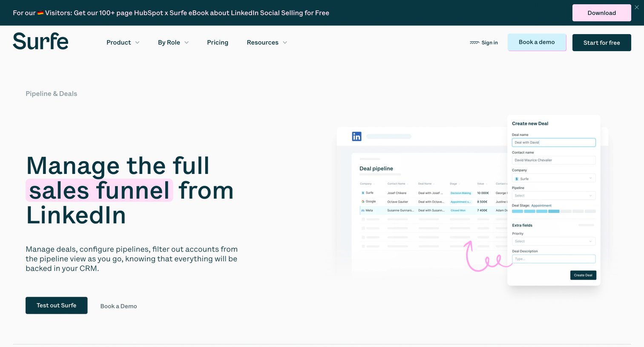Click the wave icon beside Sign in
Screen dimensions: 644x347
(474, 43)
